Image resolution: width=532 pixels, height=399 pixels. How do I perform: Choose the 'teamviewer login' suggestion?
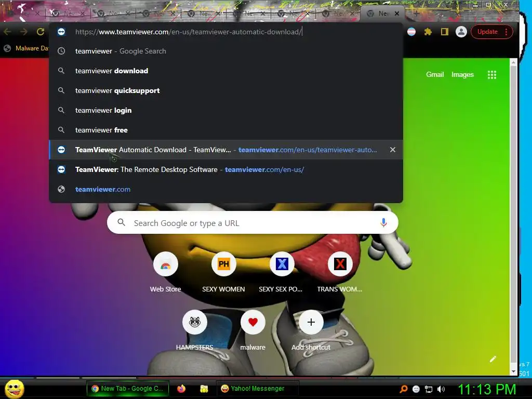point(226,110)
